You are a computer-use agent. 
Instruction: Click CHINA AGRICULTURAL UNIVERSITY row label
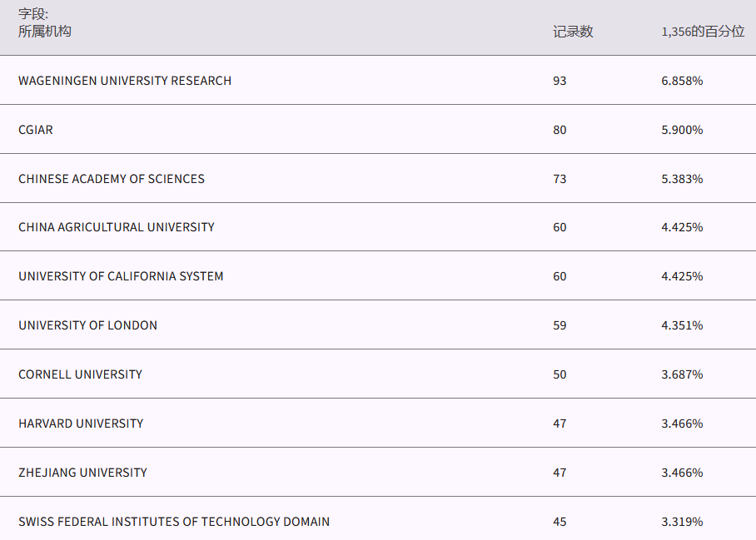117,227
